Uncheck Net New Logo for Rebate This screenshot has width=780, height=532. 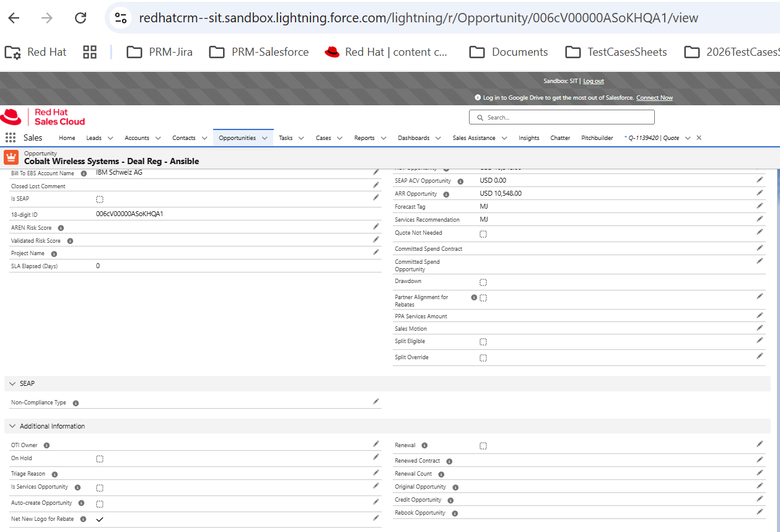100,520
